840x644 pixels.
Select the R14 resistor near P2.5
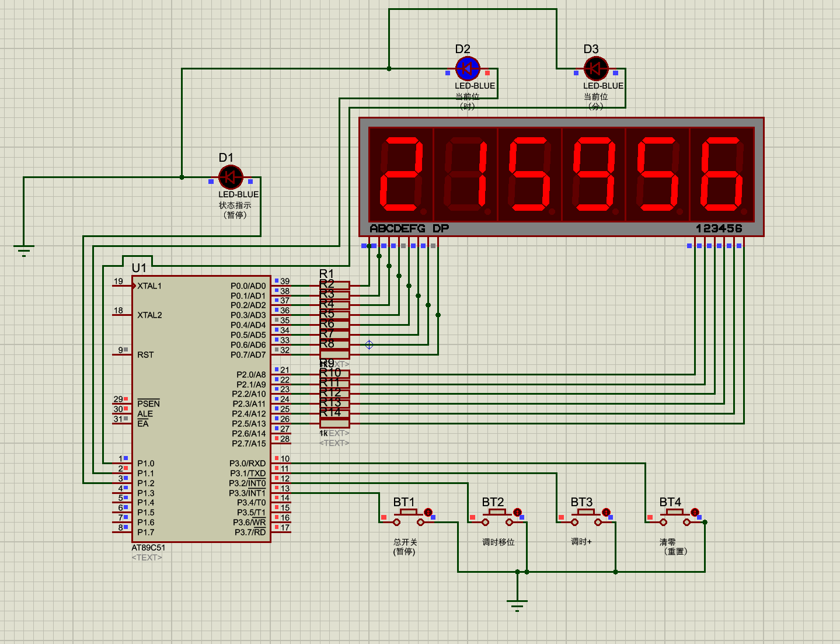point(334,423)
